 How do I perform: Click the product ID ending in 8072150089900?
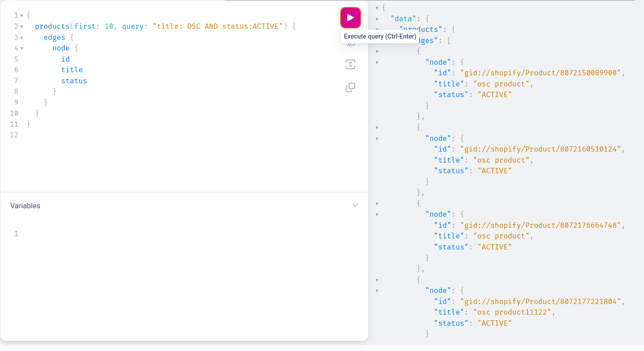[540, 73]
